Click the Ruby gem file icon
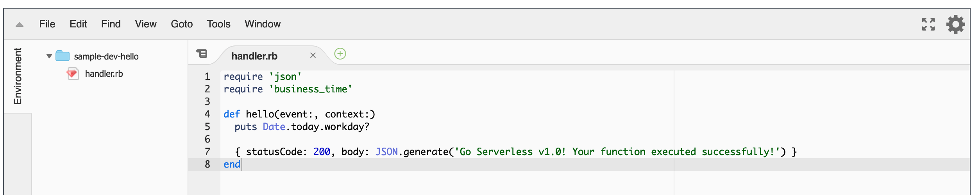980x195 pixels. [x=73, y=74]
